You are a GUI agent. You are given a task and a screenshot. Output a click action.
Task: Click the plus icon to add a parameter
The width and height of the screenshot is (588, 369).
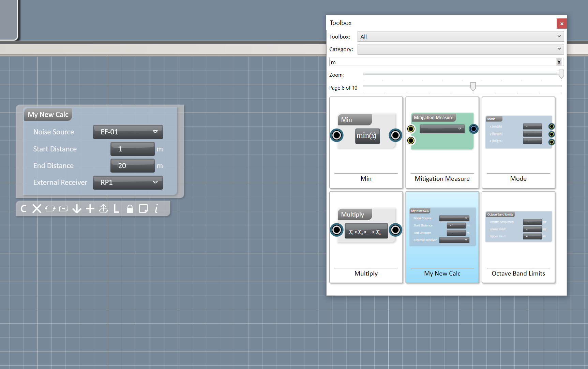click(x=90, y=209)
